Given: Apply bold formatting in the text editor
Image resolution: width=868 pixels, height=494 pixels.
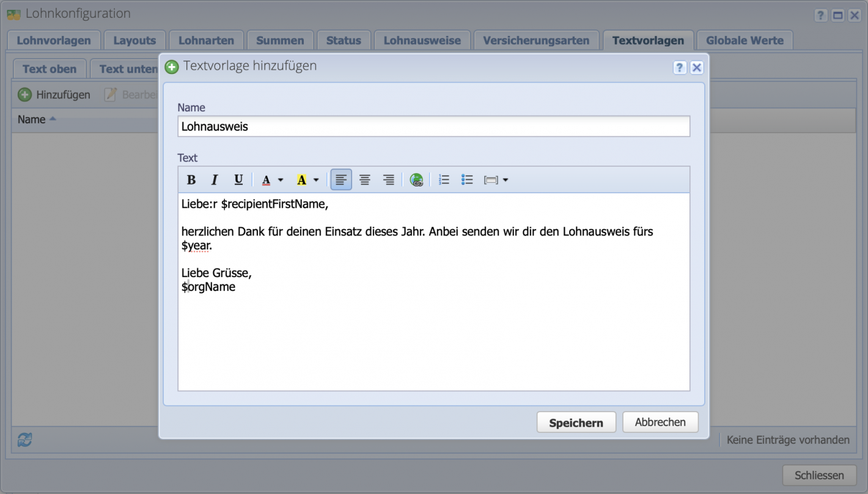Looking at the screenshot, I should point(191,179).
